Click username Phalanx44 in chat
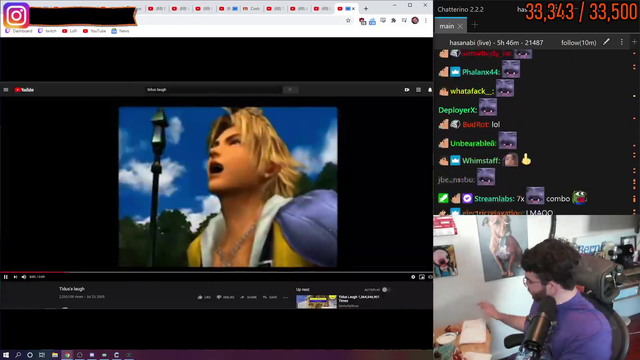The image size is (640, 360). click(480, 72)
